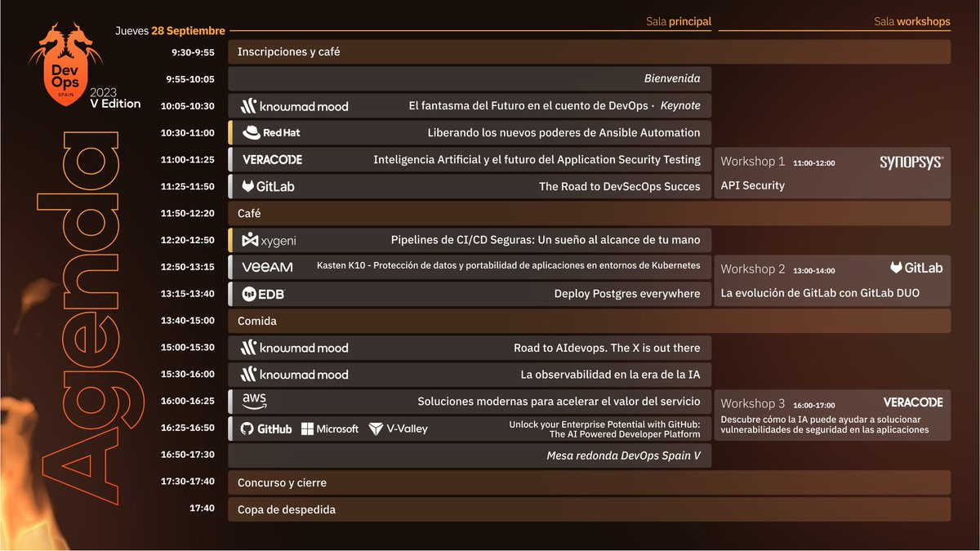
Task: Click the Concurso y cierre row
Action: tap(589, 482)
